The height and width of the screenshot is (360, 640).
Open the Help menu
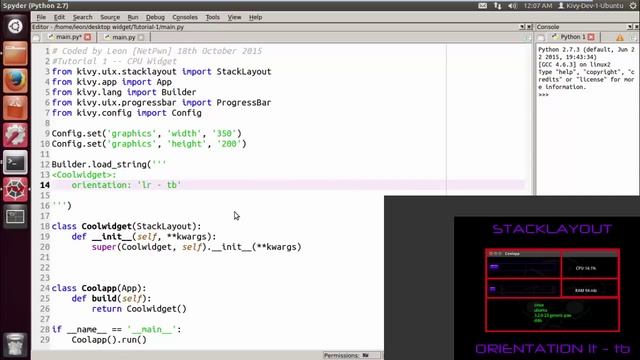[x=256, y=17]
